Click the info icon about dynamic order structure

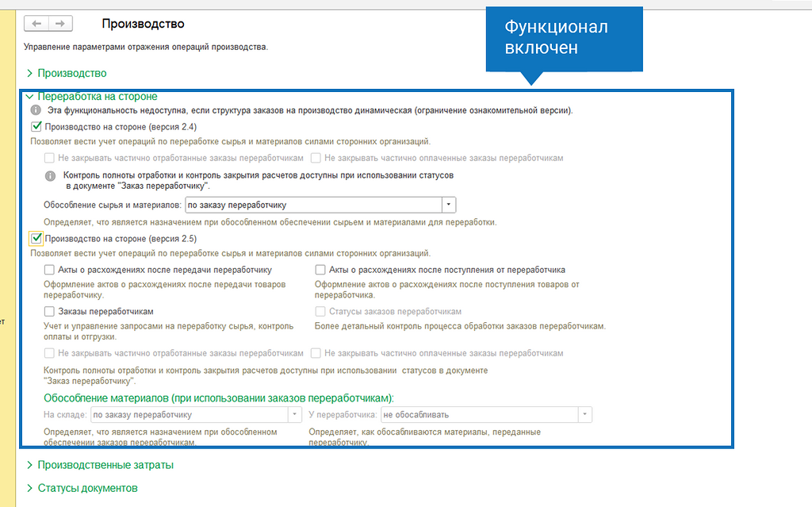coord(36,110)
